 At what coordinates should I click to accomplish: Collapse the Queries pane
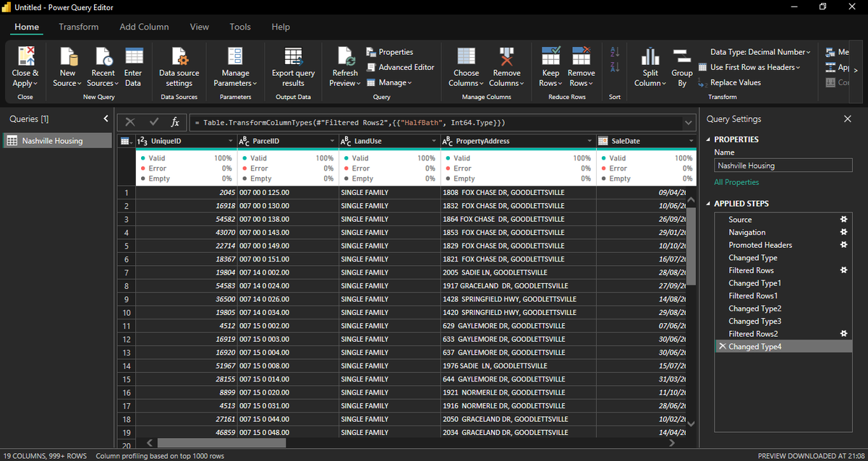click(106, 119)
